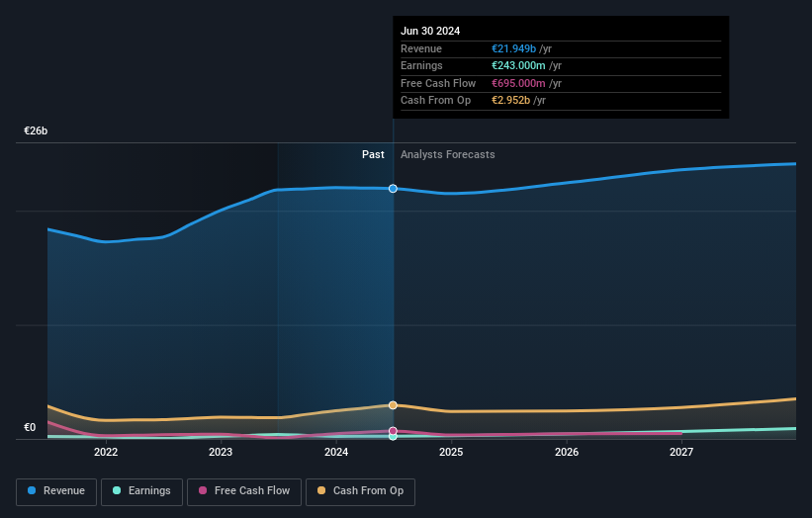
Task: Click the pink Free Cash Flow data point
Action: (x=393, y=431)
